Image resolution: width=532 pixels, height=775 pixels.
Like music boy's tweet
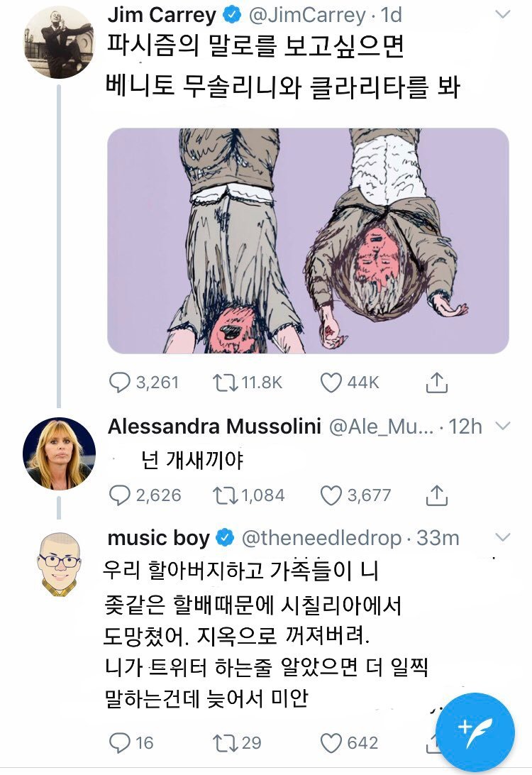[x=331, y=743]
